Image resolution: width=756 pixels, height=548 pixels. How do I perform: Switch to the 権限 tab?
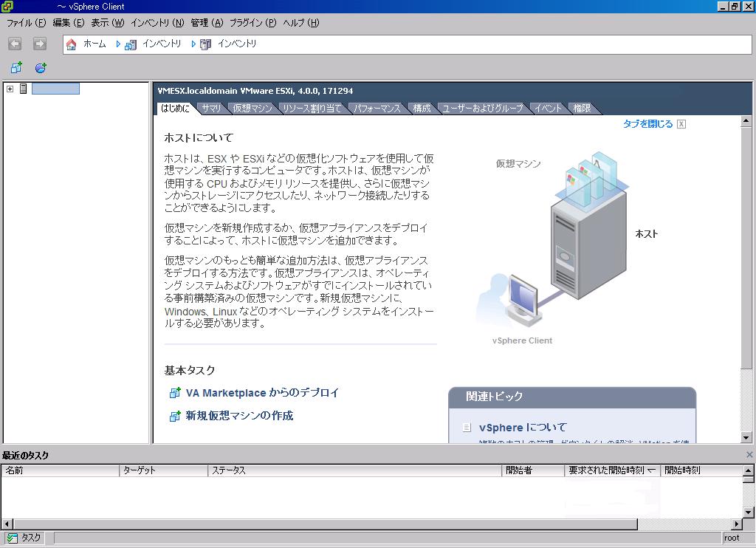582,109
